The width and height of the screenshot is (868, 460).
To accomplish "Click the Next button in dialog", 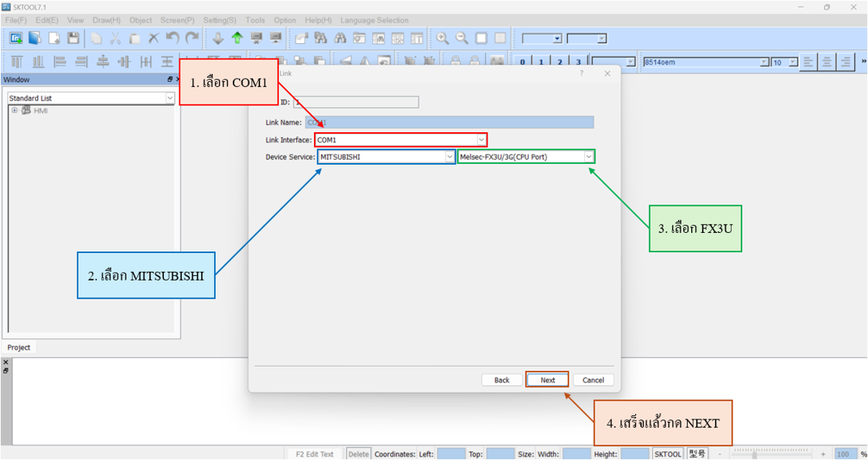I will [x=548, y=380].
